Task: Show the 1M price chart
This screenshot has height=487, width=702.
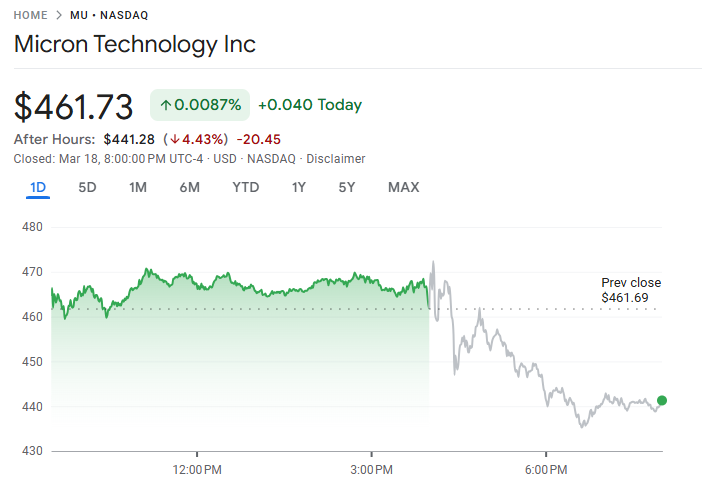Action: [138, 187]
